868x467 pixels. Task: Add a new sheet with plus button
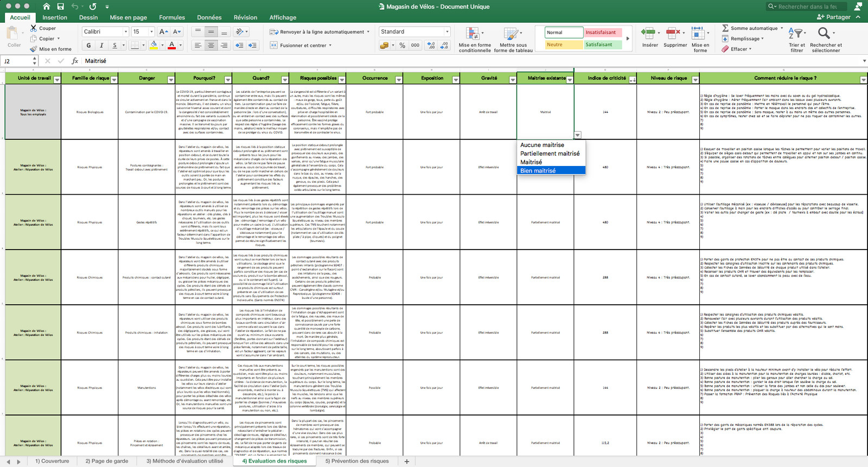pyautogui.click(x=407, y=462)
